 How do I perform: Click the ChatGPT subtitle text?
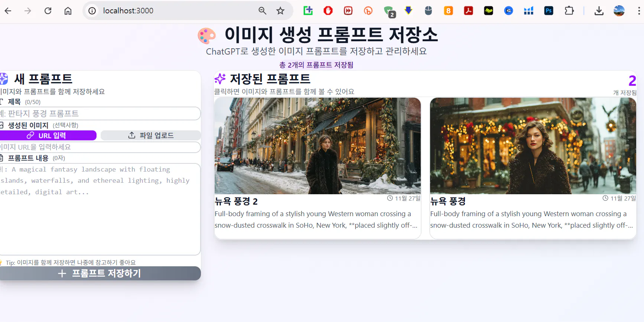click(x=316, y=51)
